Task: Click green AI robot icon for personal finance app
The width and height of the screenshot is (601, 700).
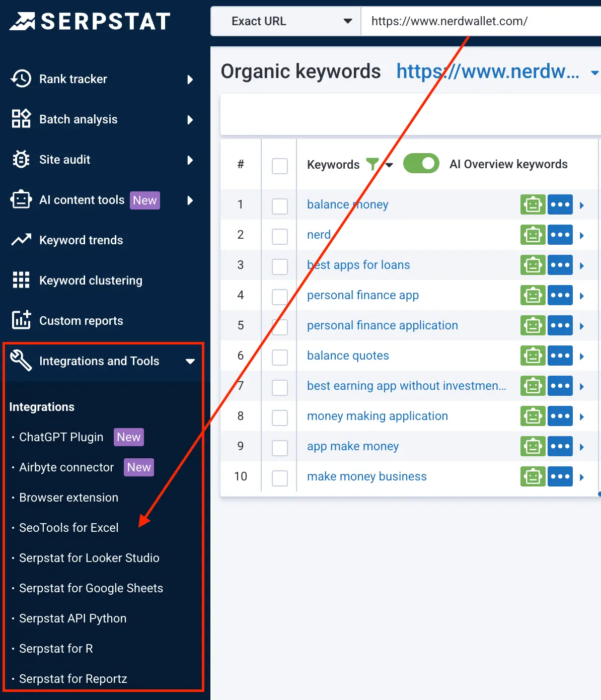Action: 533,295
